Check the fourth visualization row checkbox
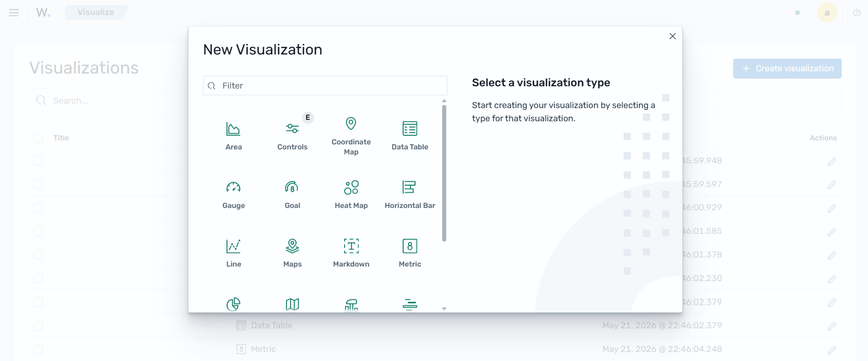868x361 pixels. coord(39,231)
